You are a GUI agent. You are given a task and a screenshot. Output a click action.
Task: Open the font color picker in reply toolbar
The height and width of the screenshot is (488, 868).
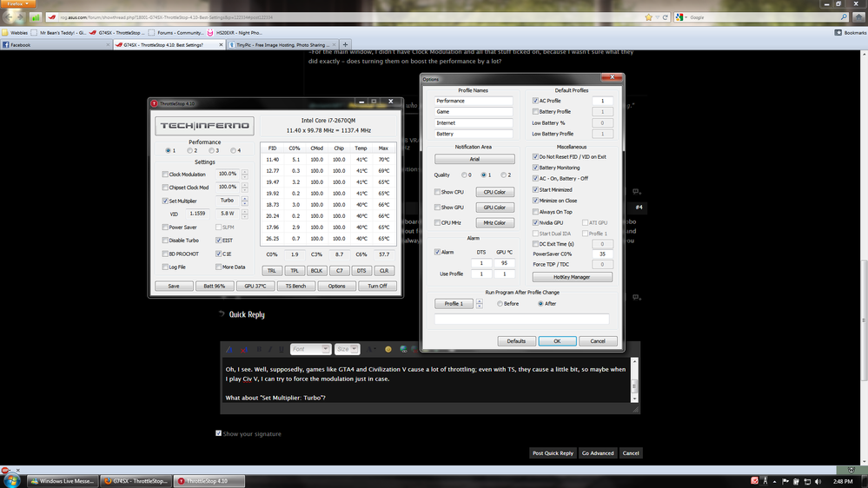pos(371,349)
